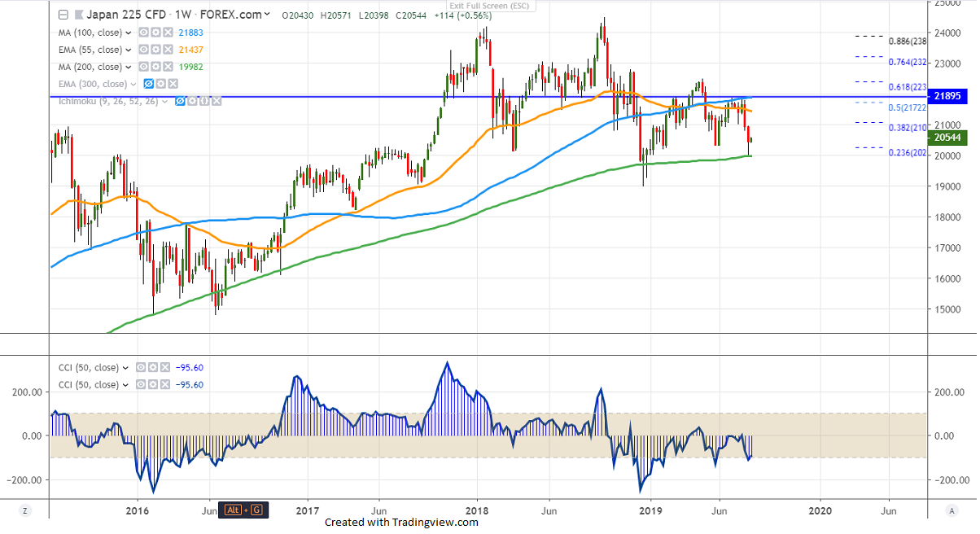Screen dimensions: 980x534
Task: Expand the EMA (55, close) dropdown arrow
Action: click(x=129, y=50)
